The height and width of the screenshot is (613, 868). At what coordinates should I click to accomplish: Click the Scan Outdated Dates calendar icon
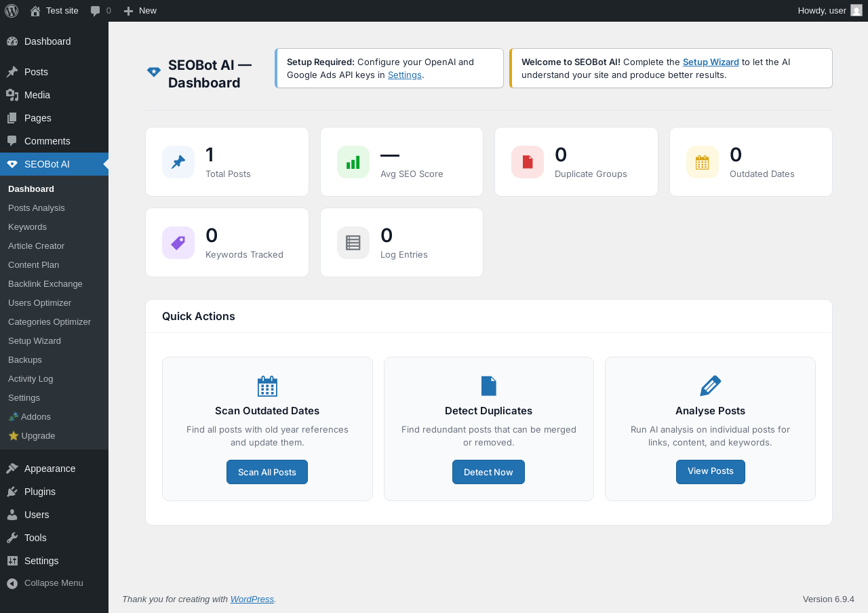click(x=267, y=386)
